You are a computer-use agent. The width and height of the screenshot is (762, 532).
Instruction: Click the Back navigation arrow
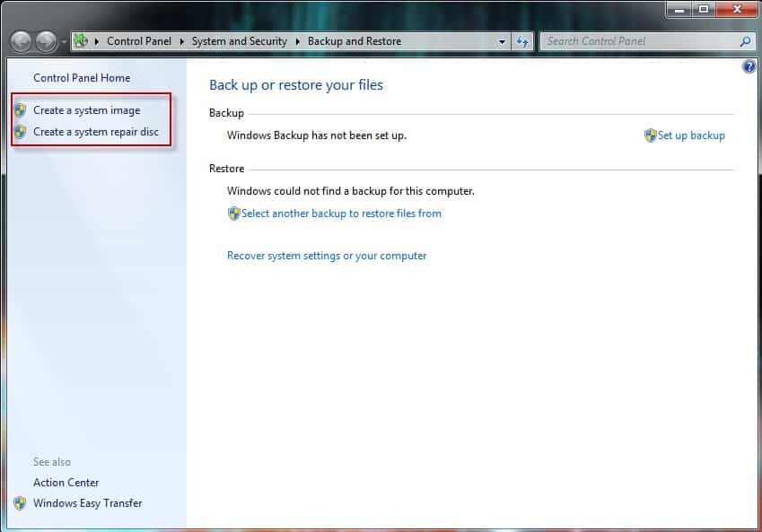[21, 42]
